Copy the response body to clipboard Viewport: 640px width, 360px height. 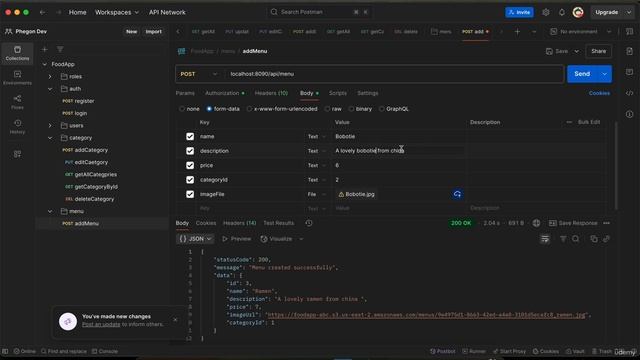click(594, 239)
